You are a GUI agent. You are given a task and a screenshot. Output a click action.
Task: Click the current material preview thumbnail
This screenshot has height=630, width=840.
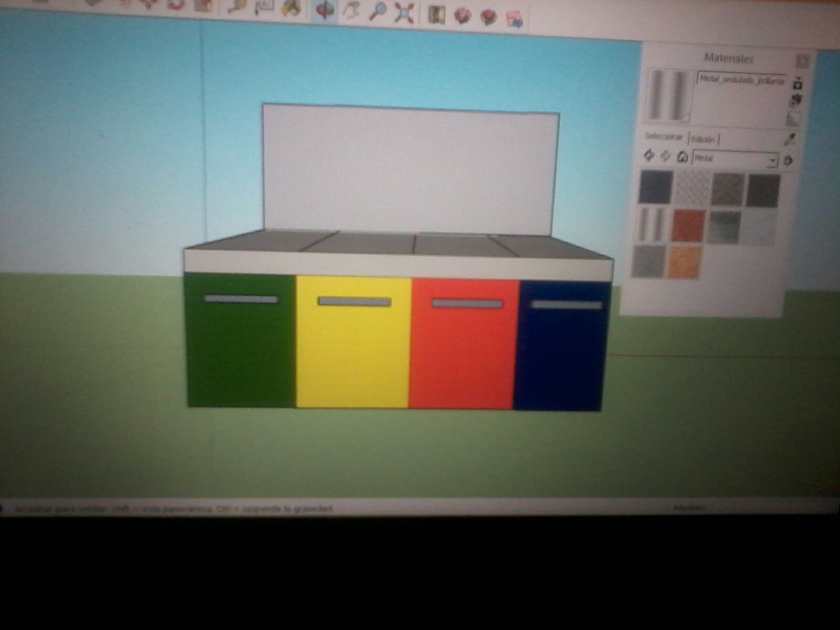(x=669, y=96)
